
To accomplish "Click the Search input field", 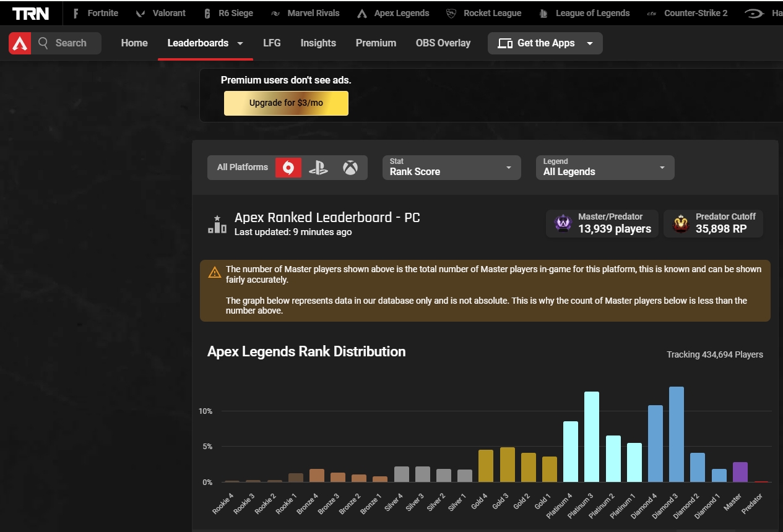I will [66, 43].
